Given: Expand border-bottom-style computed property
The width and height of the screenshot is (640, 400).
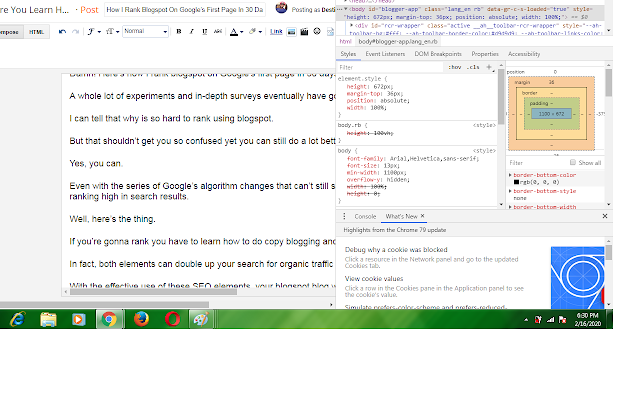Looking at the screenshot, I should (x=510, y=191).
